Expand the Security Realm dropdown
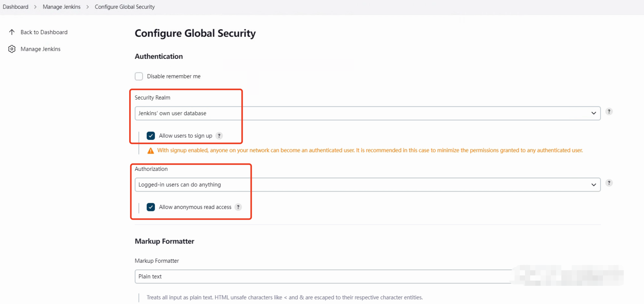The width and height of the screenshot is (644, 304). (x=367, y=113)
